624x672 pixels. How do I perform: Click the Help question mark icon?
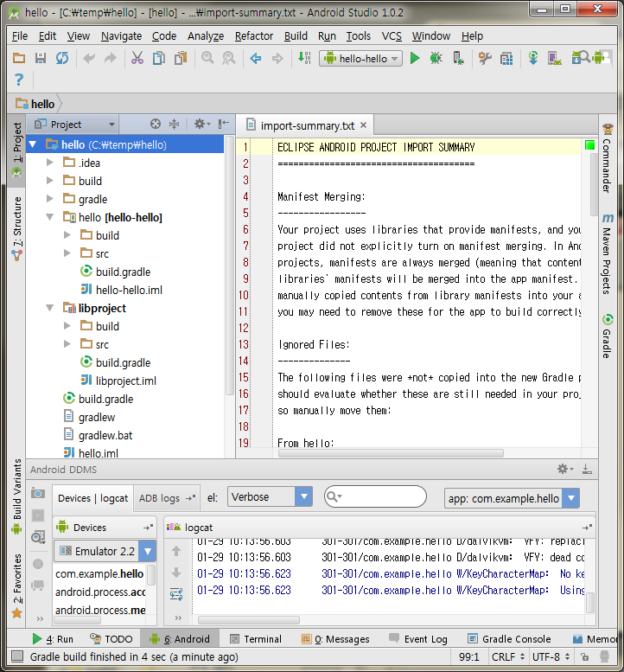coord(19,80)
